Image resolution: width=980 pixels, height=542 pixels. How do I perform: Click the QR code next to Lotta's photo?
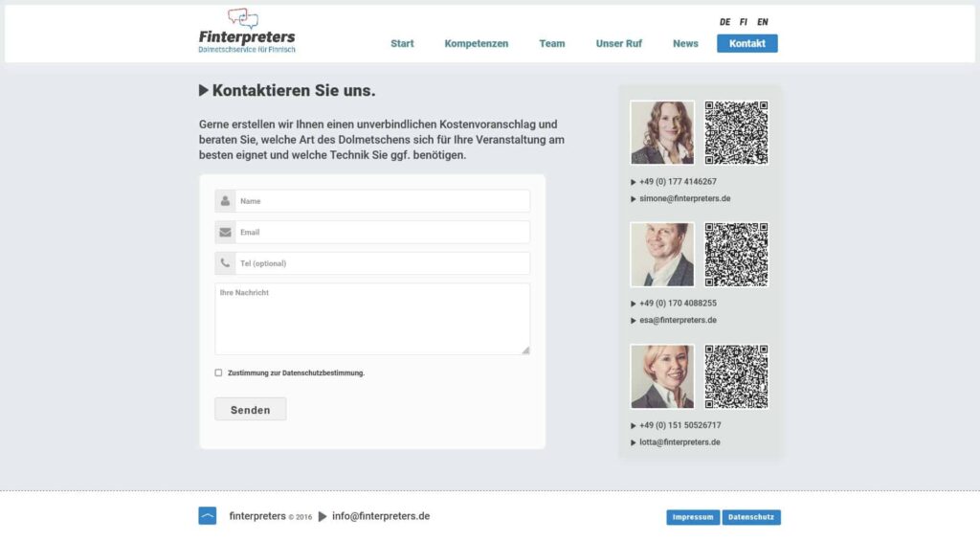[x=736, y=376]
